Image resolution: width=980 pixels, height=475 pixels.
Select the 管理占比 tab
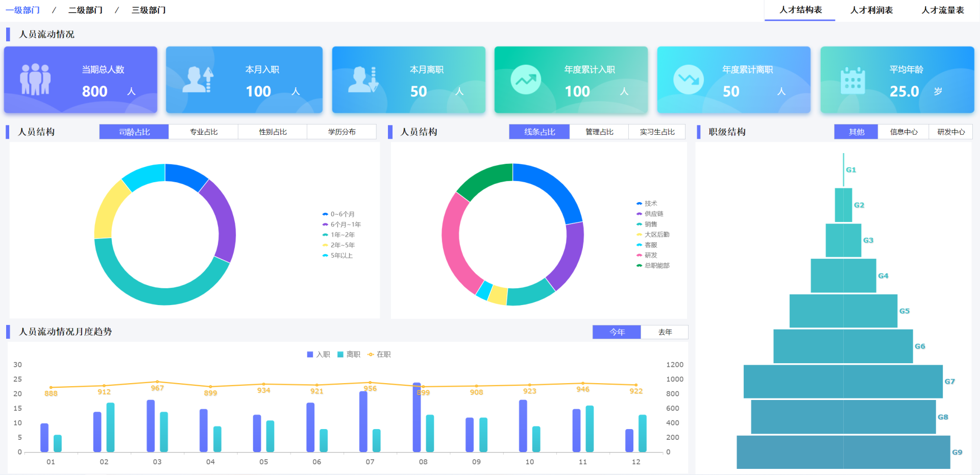pos(599,132)
